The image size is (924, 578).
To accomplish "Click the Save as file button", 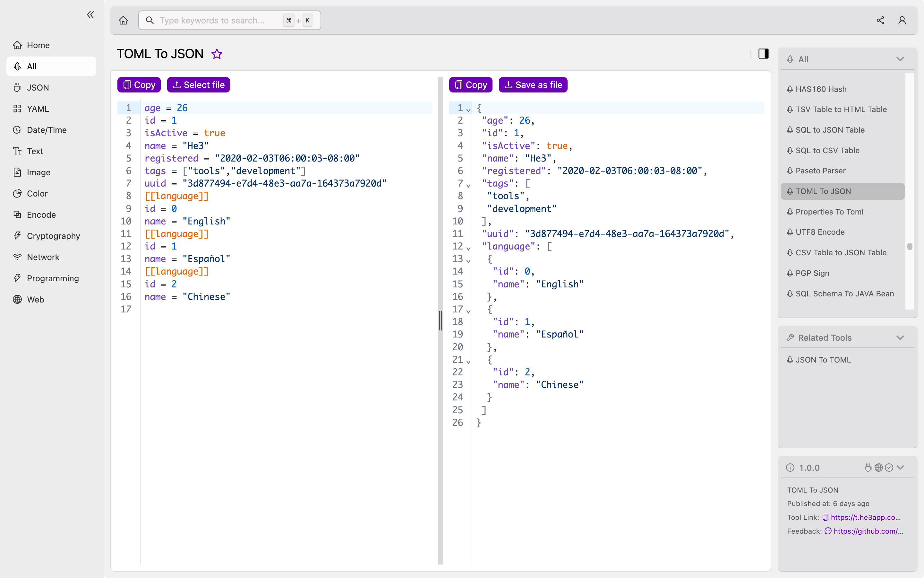I will [533, 85].
